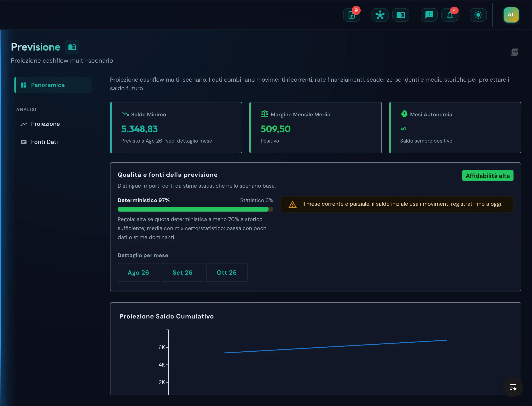The height and width of the screenshot is (406, 532).
Task: Export the page with the PDF icon
Action: 514,52
